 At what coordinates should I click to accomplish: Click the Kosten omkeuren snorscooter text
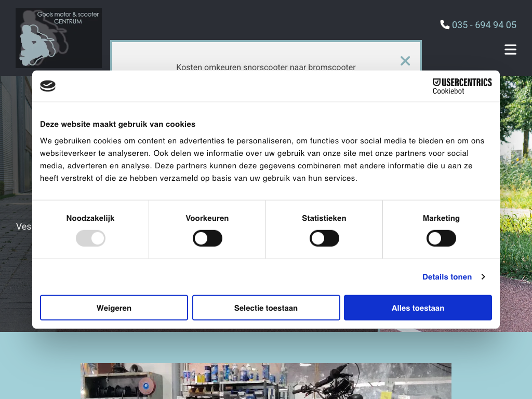[265, 67]
